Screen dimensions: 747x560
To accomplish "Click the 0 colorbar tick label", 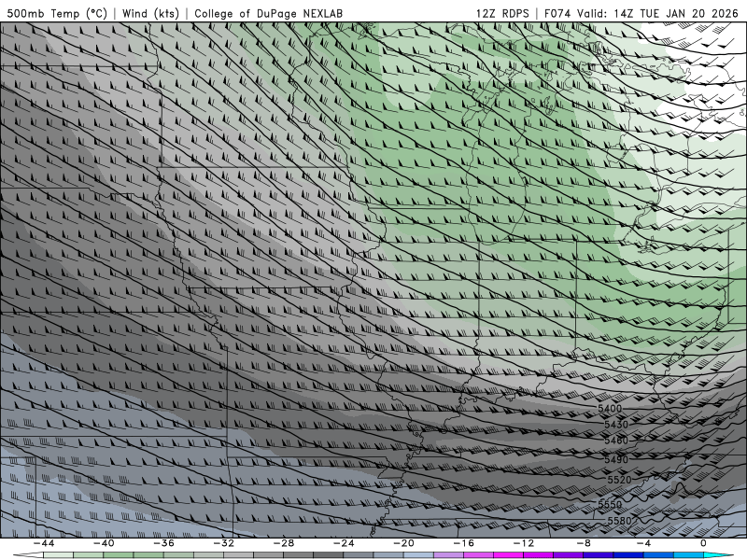I will [x=704, y=543].
